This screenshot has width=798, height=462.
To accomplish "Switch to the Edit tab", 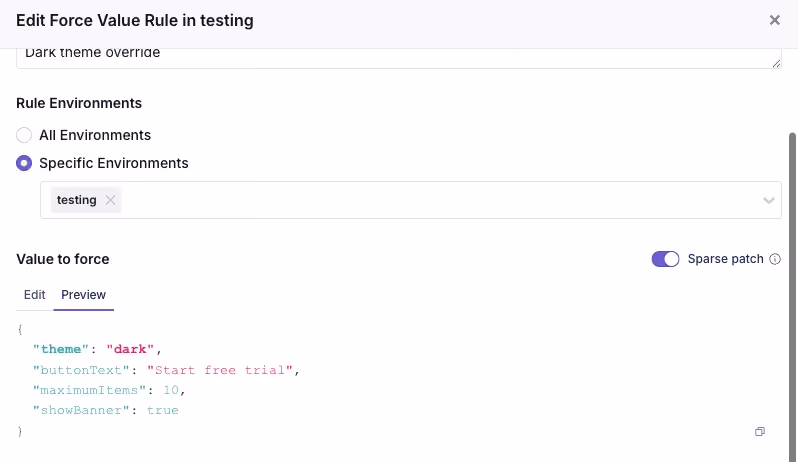I will coord(35,295).
